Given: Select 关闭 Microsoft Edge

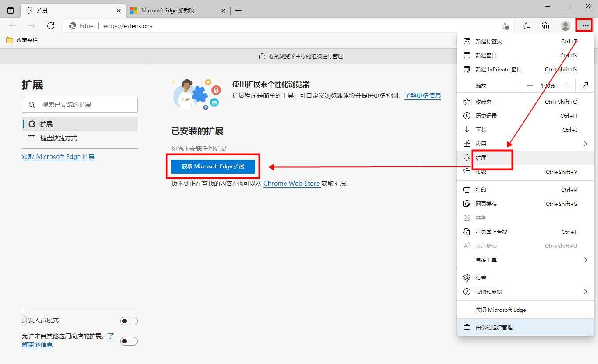Looking at the screenshot, I should [x=526, y=310].
